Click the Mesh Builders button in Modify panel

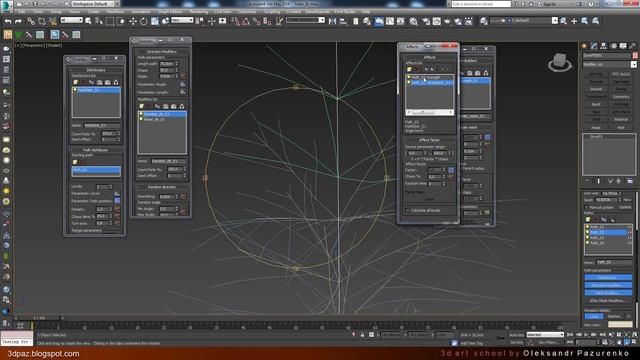(608, 293)
